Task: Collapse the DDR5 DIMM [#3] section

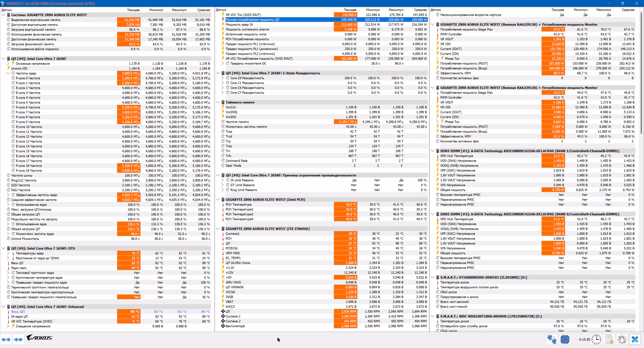Action: [x=433, y=214]
